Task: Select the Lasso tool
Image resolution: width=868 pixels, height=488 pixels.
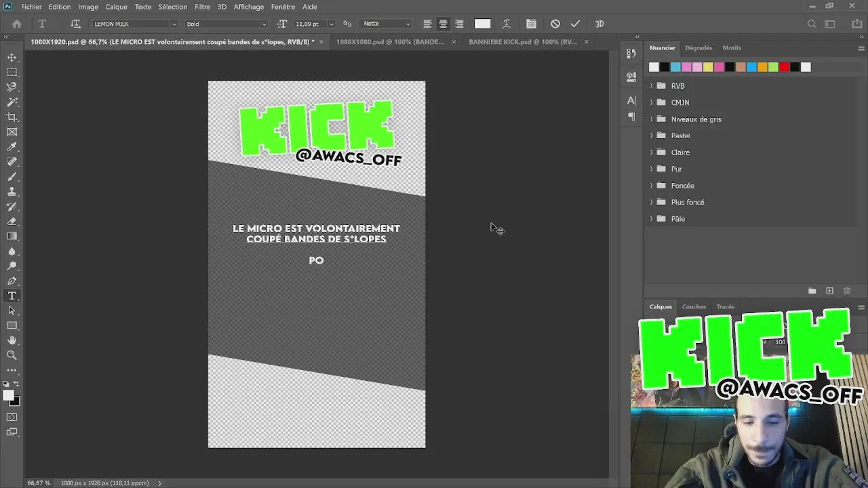Action: click(x=12, y=87)
